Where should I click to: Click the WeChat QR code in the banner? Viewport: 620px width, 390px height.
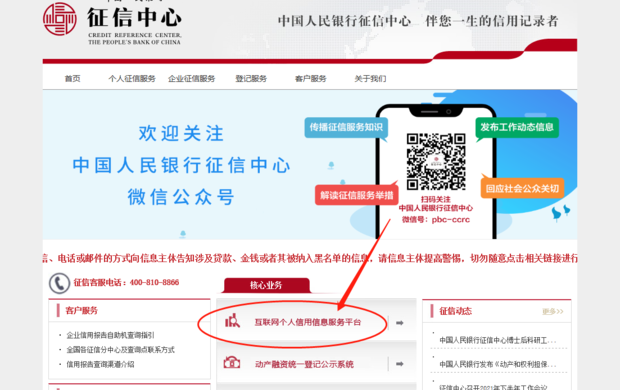(x=436, y=162)
